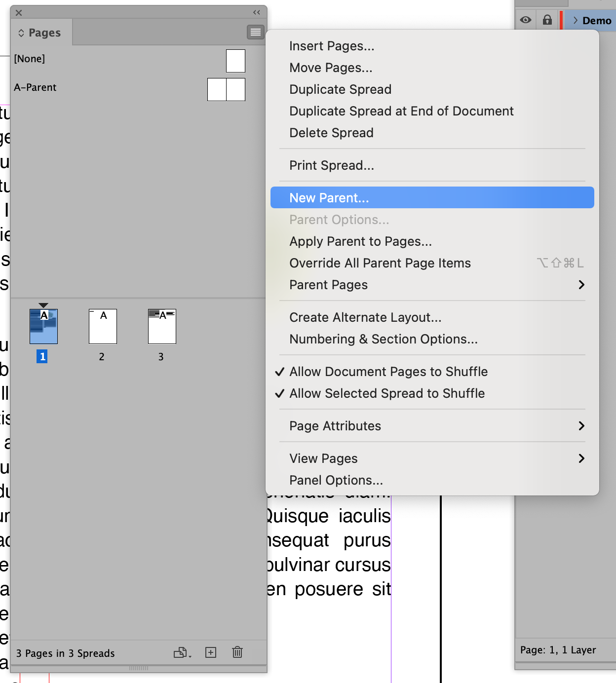This screenshot has height=683, width=616.
Task: Click Numbering & Section Options
Action: pos(384,339)
